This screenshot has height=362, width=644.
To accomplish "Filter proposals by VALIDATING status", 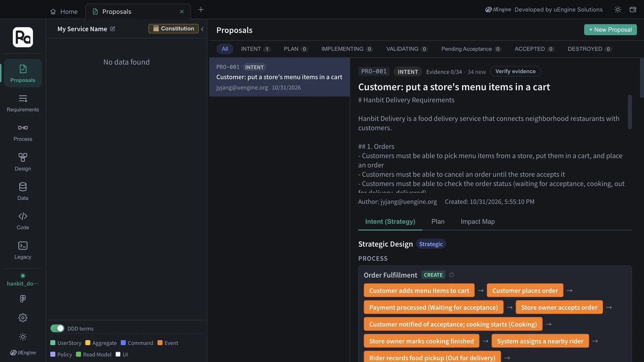I will coord(407,49).
